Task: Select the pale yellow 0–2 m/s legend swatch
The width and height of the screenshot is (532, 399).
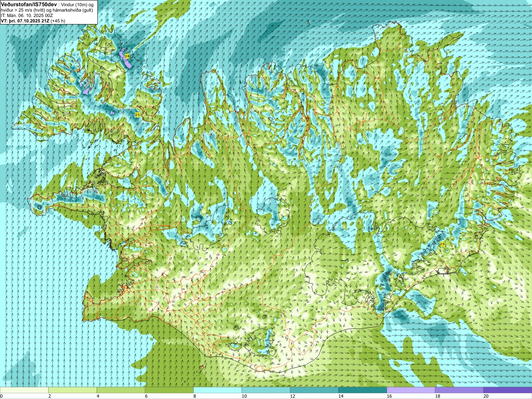Action: (24, 390)
